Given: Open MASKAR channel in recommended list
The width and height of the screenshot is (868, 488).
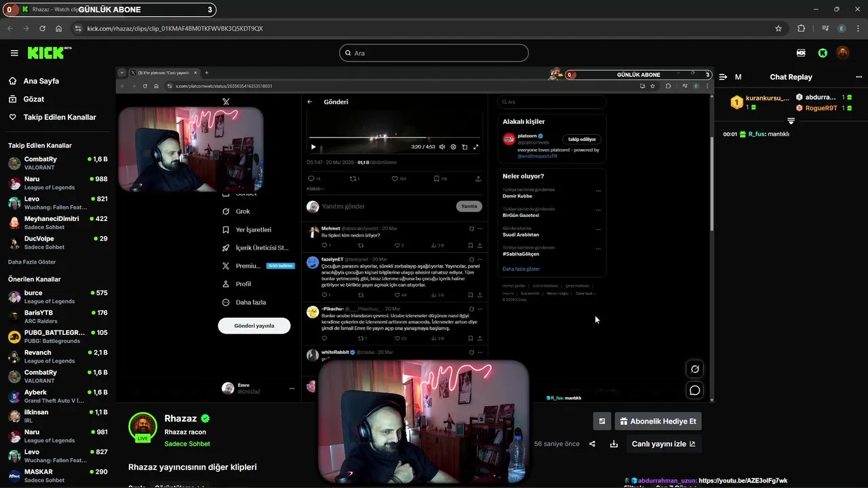Looking at the screenshot, I should point(58,475).
